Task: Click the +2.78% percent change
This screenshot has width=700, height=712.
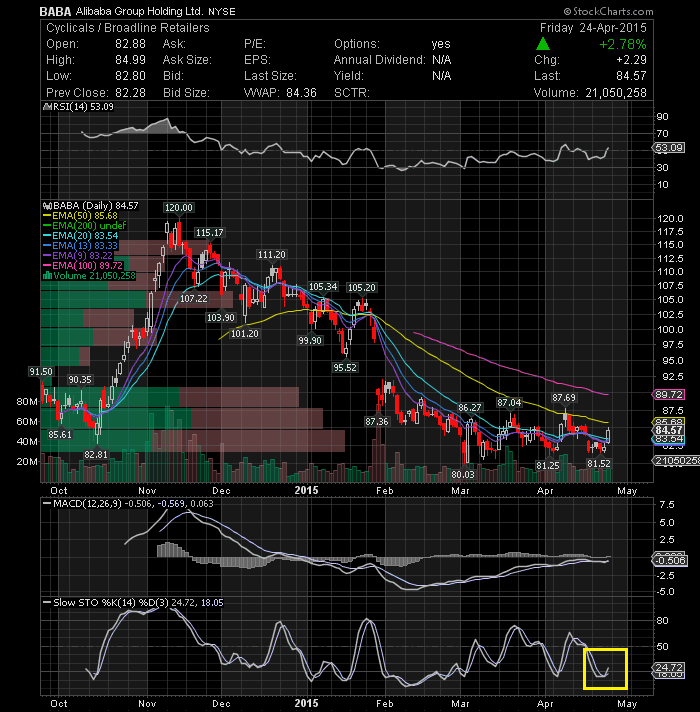Action: (x=622, y=44)
